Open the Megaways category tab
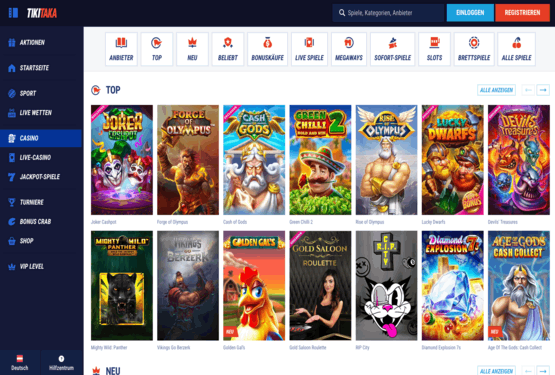The image size is (555, 375). [349, 49]
